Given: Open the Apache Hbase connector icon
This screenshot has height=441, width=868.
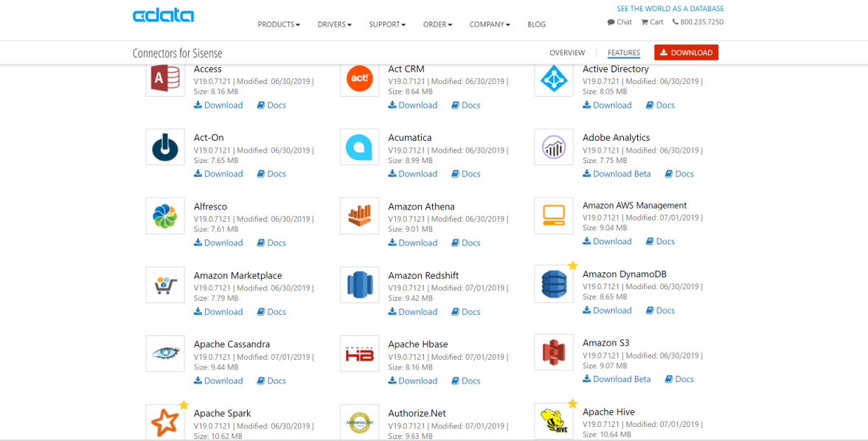Looking at the screenshot, I should [x=359, y=353].
